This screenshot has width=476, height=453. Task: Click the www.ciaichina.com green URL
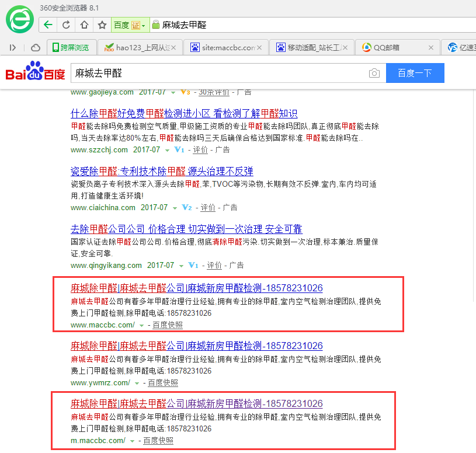click(103, 208)
